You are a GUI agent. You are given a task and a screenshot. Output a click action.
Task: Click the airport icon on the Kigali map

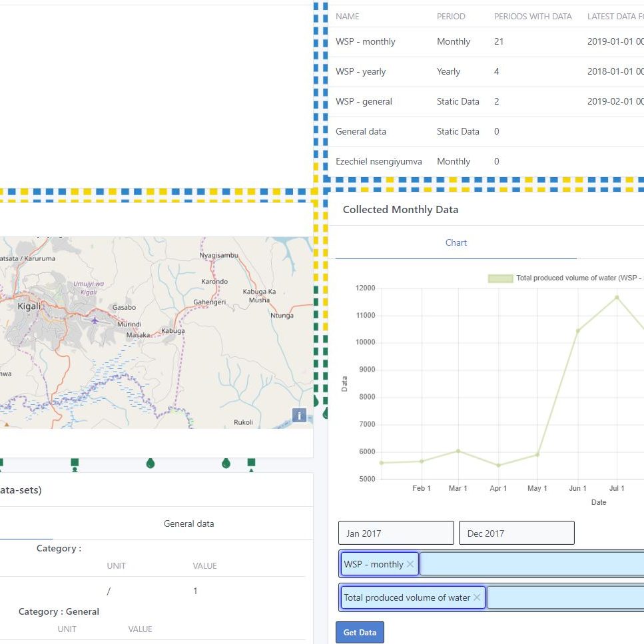click(95, 320)
